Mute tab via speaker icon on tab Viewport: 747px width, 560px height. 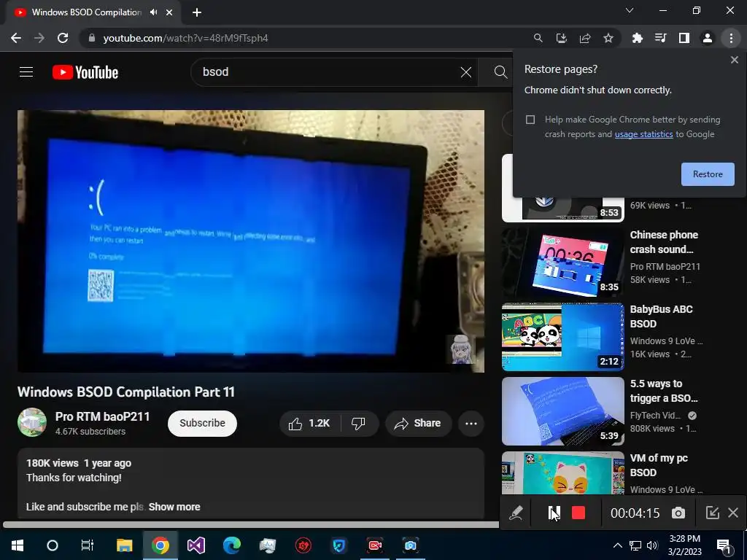(153, 12)
